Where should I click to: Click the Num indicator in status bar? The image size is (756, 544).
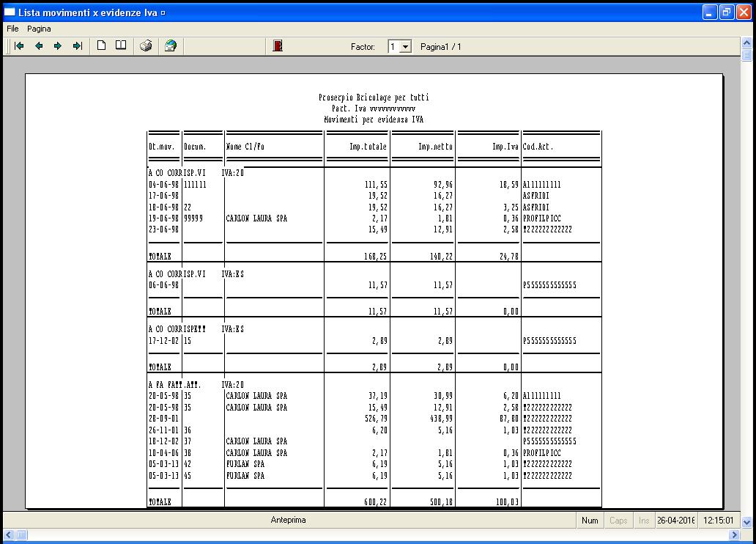pos(590,521)
